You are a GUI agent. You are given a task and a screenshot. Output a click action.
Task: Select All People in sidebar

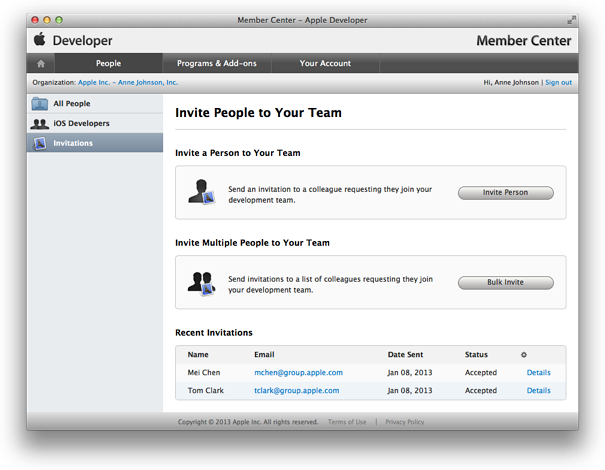(95, 104)
